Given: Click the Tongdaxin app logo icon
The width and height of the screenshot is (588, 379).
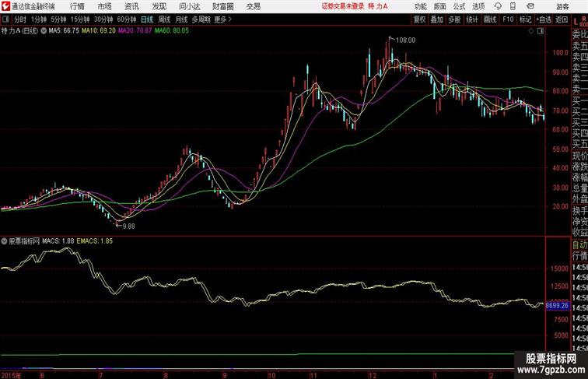Looking at the screenshot, I should coord(5,6).
